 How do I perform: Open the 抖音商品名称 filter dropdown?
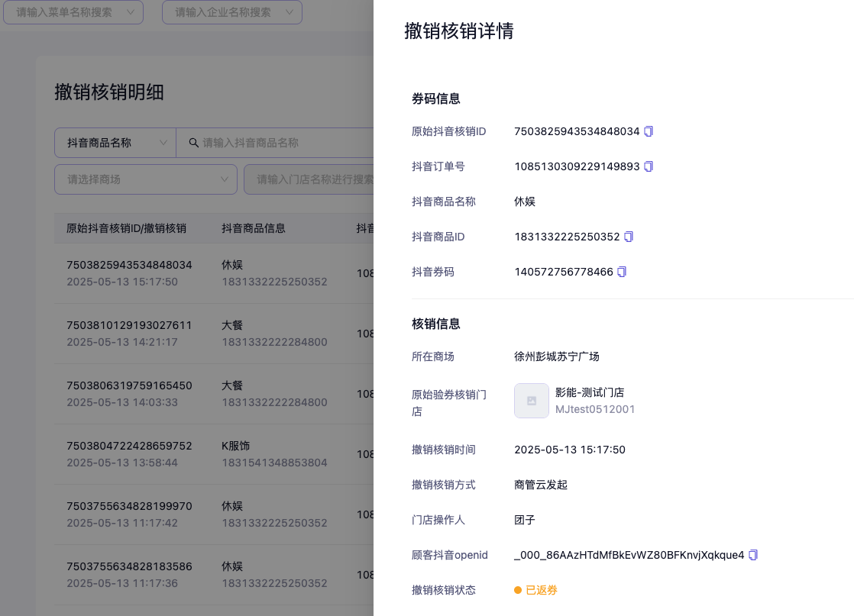[115, 143]
